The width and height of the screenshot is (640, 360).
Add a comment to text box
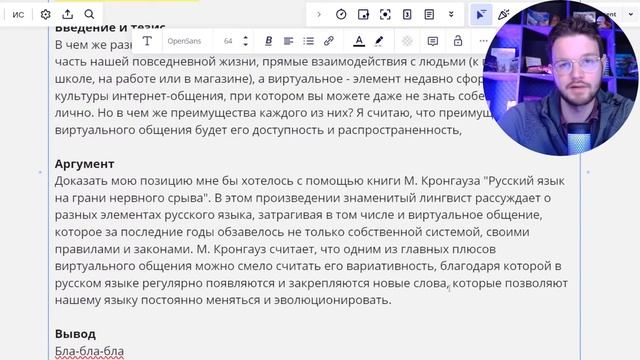(x=433, y=41)
